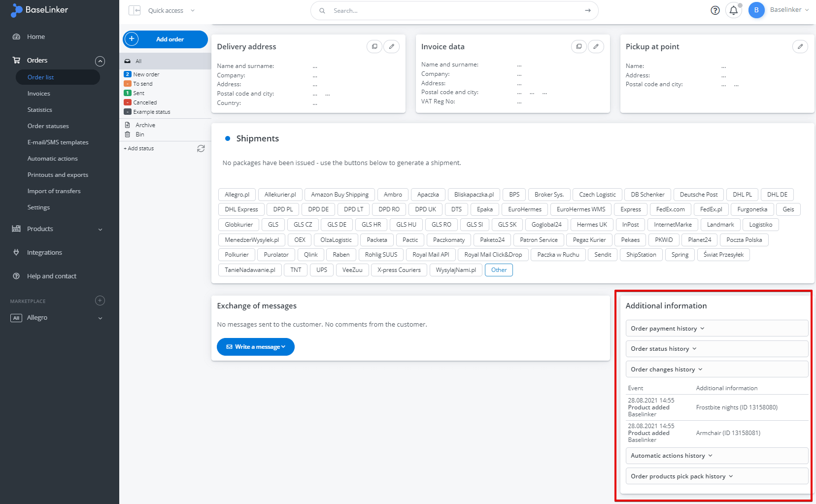
Task: Expand the Allegro marketplace menu
Action: (x=58, y=318)
